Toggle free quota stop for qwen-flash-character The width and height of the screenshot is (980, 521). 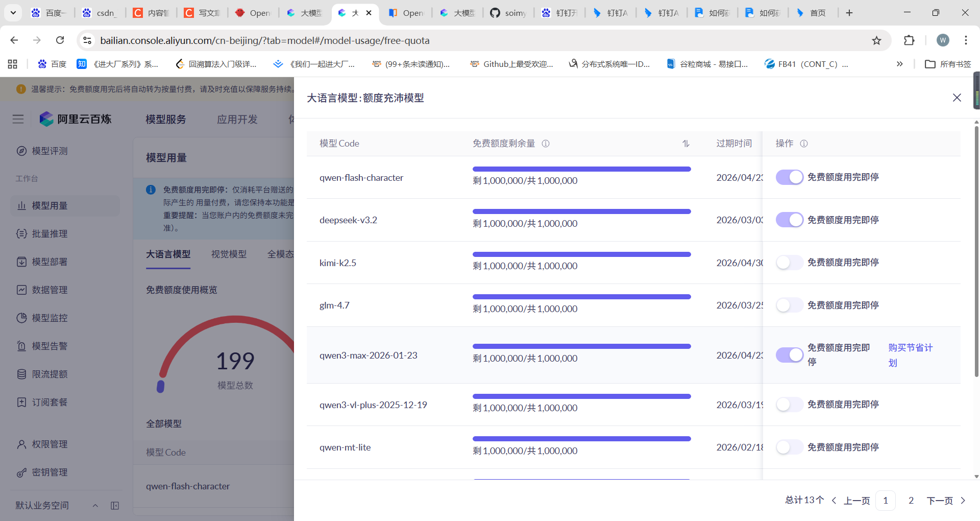790,177
